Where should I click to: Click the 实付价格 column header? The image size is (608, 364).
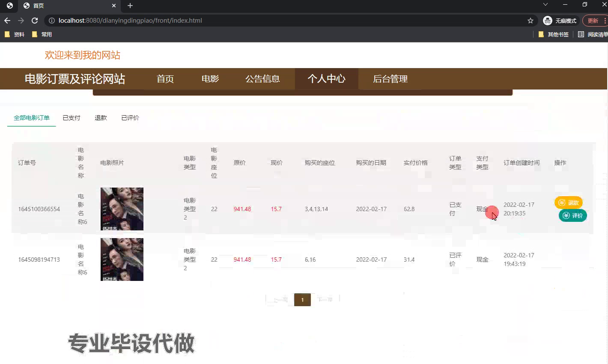tap(415, 163)
